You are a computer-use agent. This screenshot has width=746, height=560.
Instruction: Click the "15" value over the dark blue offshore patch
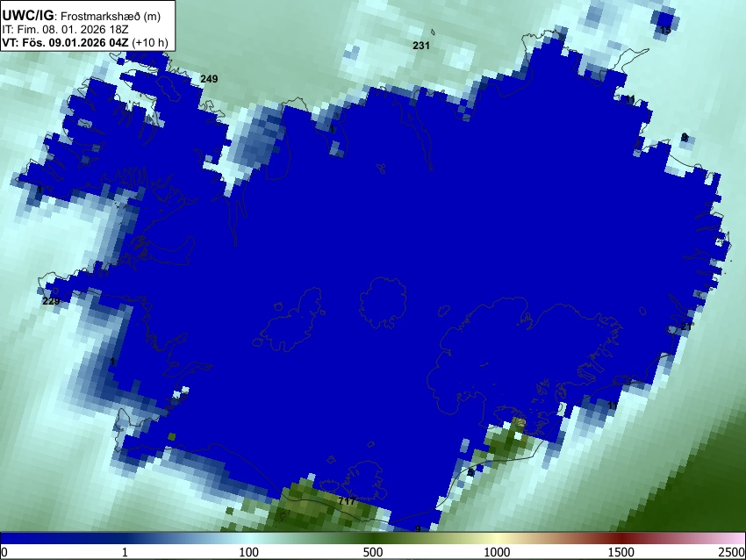[665, 31]
